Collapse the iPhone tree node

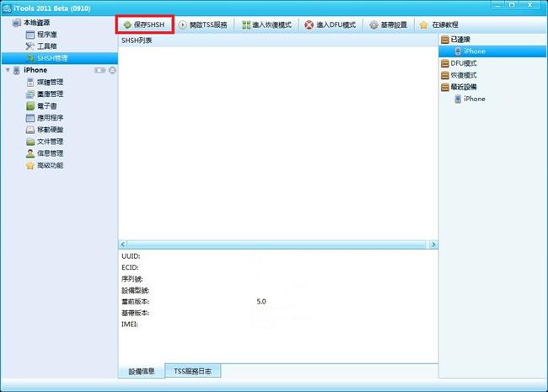8,70
